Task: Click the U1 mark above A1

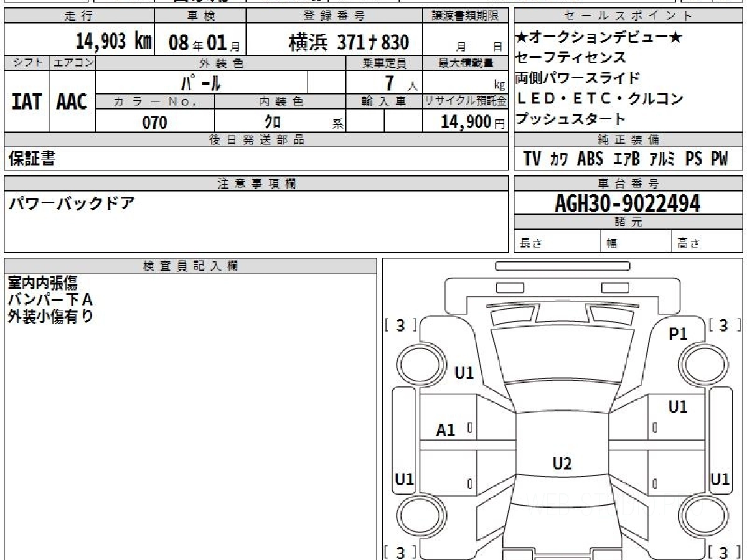Action: (464, 373)
